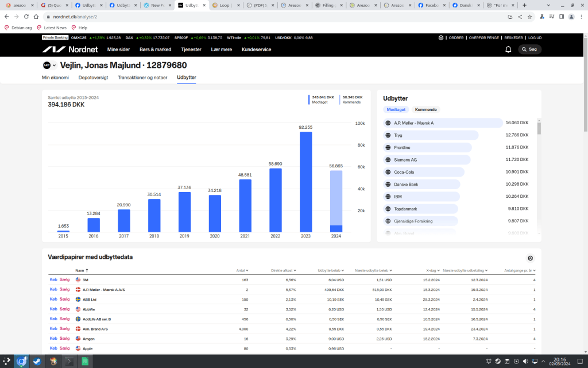Open the Depotoversigt tab
The height and width of the screenshot is (368, 588).
pyautogui.click(x=94, y=77)
